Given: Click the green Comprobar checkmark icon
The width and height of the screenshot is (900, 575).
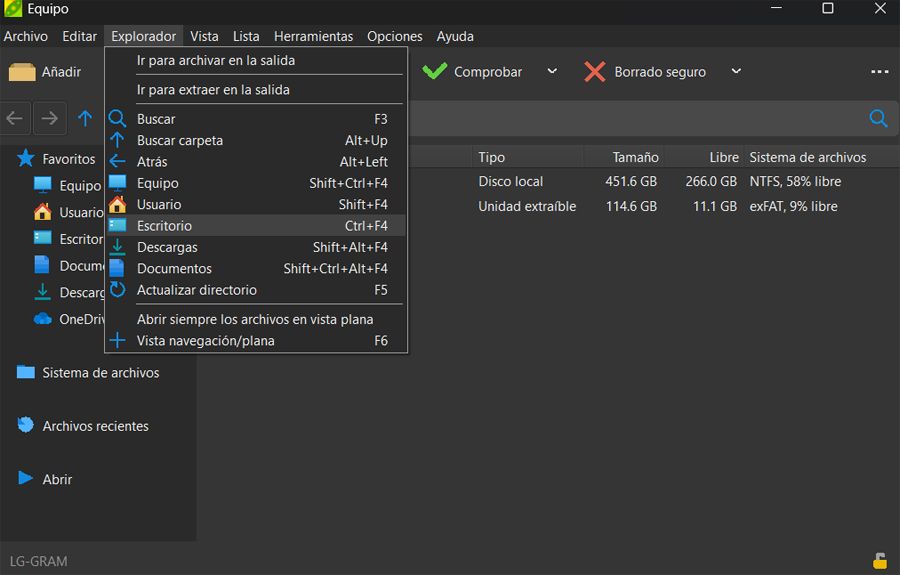Looking at the screenshot, I should click(x=434, y=72).
